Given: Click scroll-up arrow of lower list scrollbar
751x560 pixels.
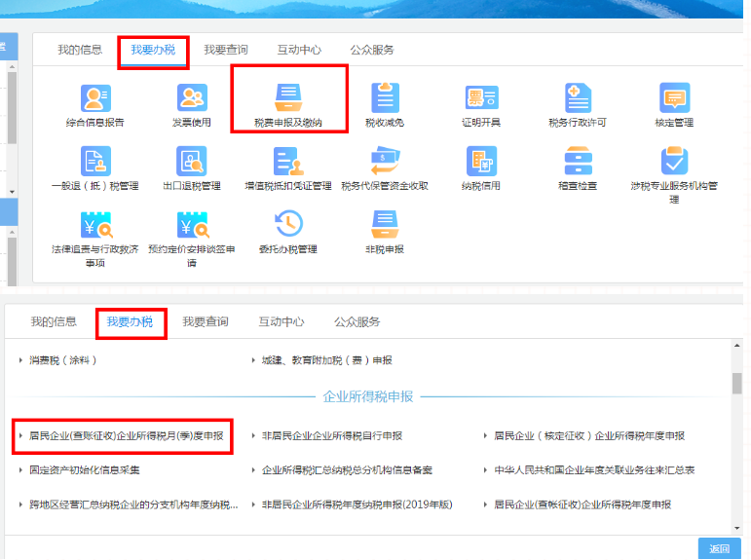Looking at the screenshot, I should [736, 345].
